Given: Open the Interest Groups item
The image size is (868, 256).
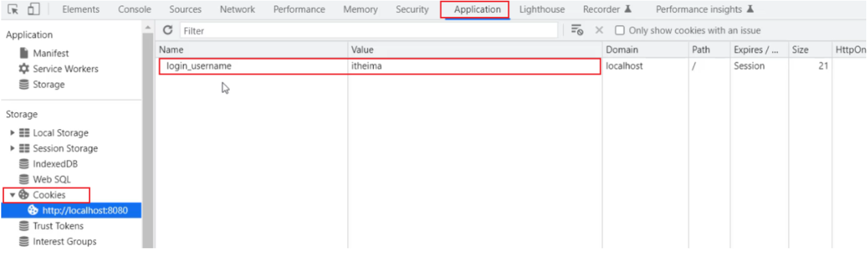Looking at the screenshot, I should 65,242.
